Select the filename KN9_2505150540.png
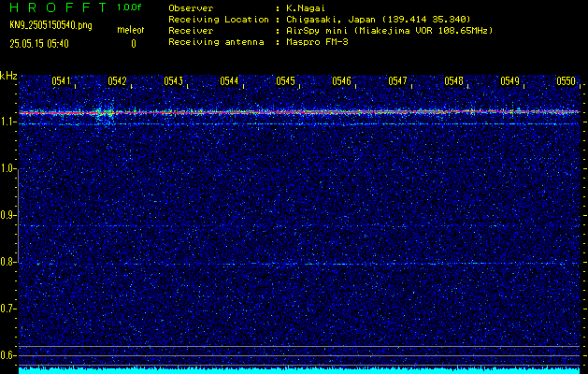The image size is (588, 374). click(50, 25)
